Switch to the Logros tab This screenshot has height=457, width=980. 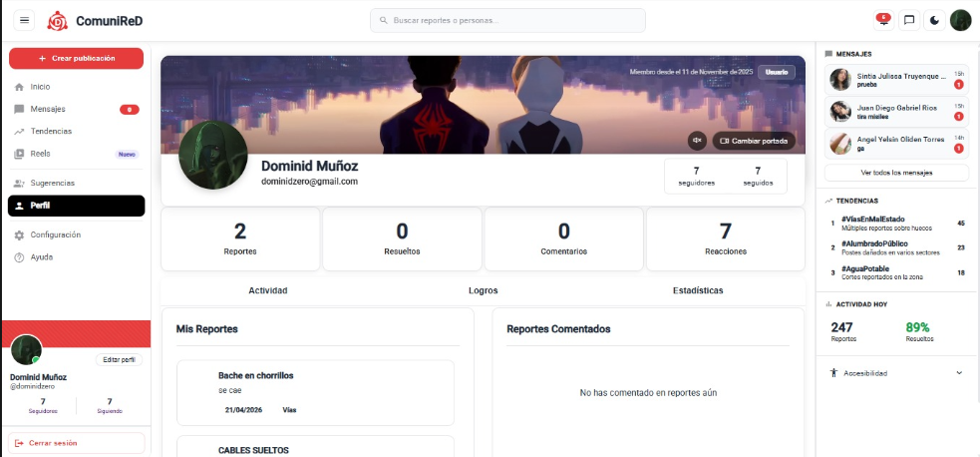pyautogui.click(x=484, y=290)
